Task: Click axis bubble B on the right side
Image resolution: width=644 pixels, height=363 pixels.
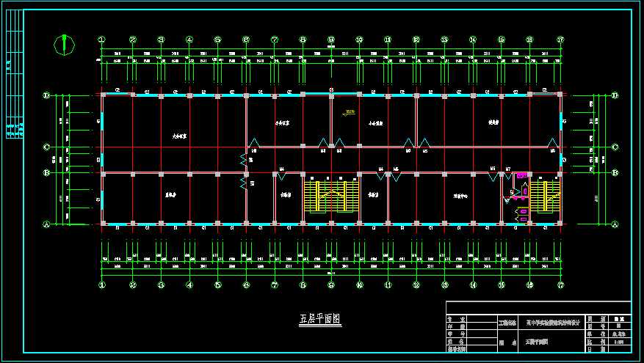Action: click(x=615, y=174)
